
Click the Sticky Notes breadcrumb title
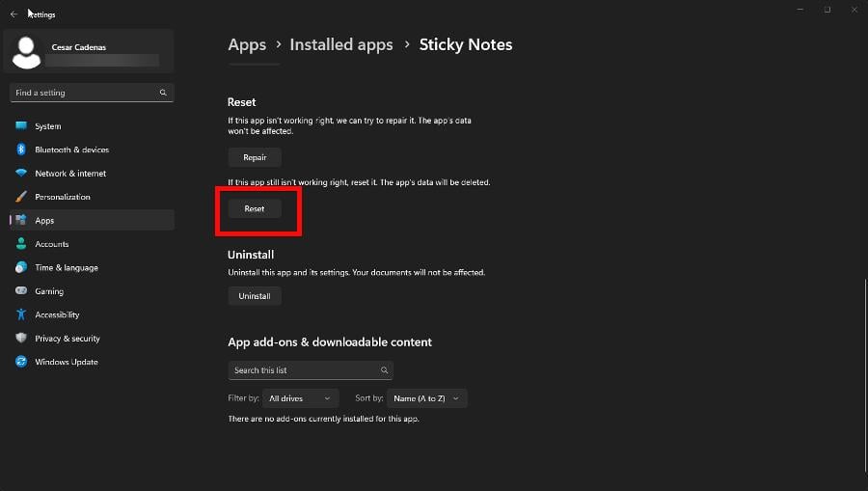pyautogui.click(x=466, y=44)
